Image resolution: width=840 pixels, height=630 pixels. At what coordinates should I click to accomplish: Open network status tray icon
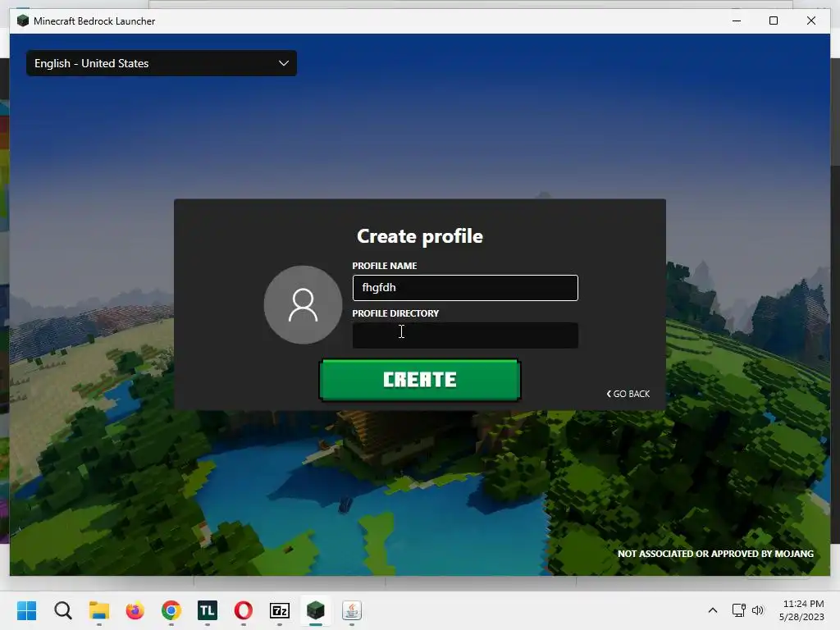coord(739,610)
